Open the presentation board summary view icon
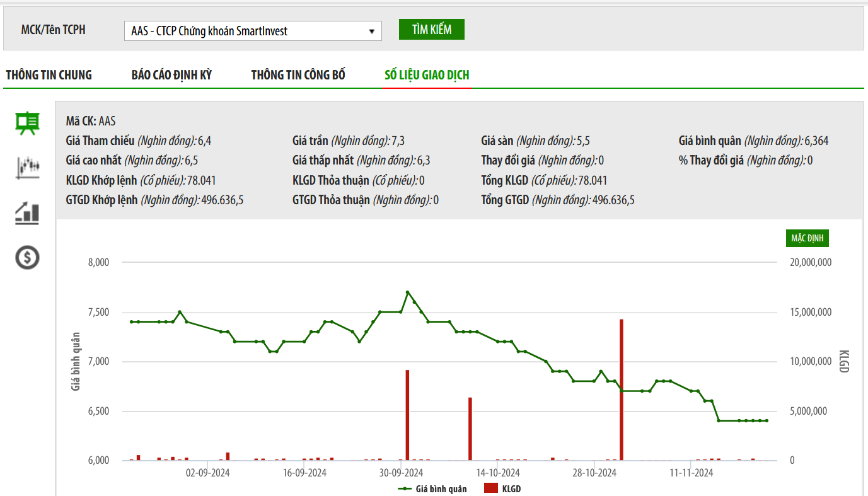Viewport: 868px width, 496px height. (x=27, y=124)
